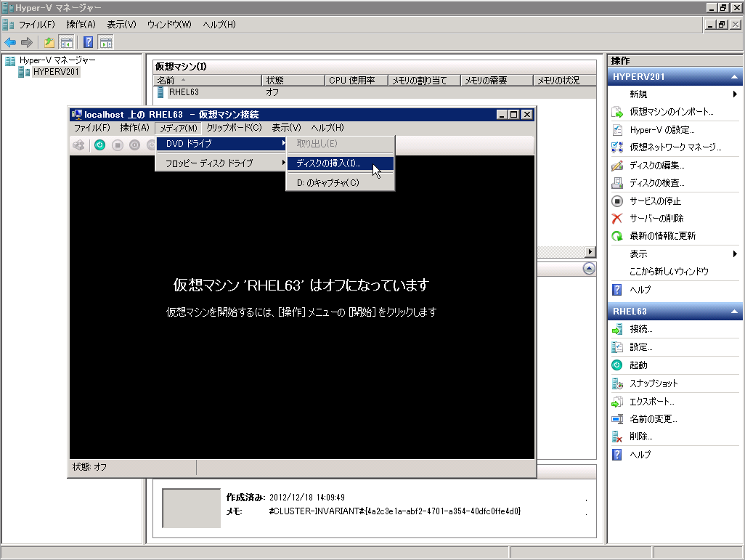
Task: Click the メモリの需要 column header
Action: (x=497, y=81)
